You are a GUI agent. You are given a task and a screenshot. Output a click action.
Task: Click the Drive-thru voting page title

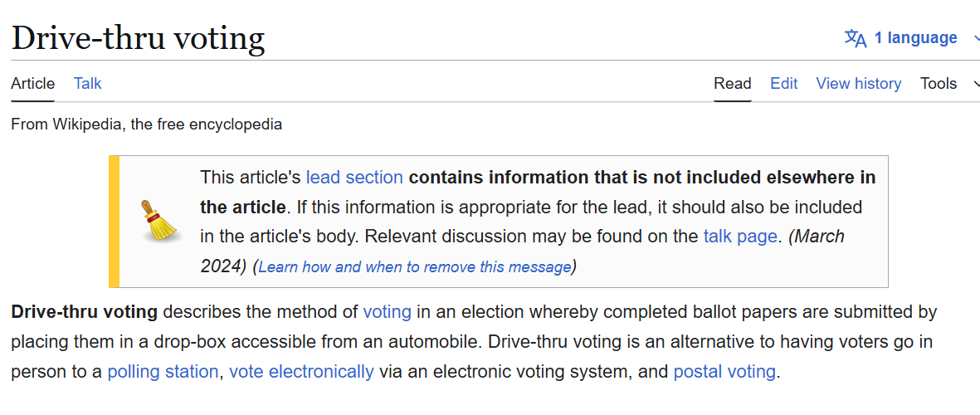tap(138, 38)
